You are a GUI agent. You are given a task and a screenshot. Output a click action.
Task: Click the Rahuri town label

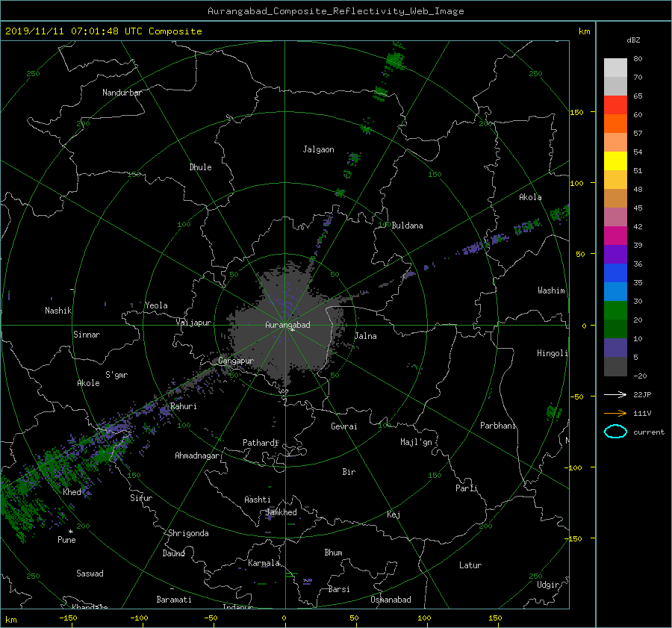point(184,406)
